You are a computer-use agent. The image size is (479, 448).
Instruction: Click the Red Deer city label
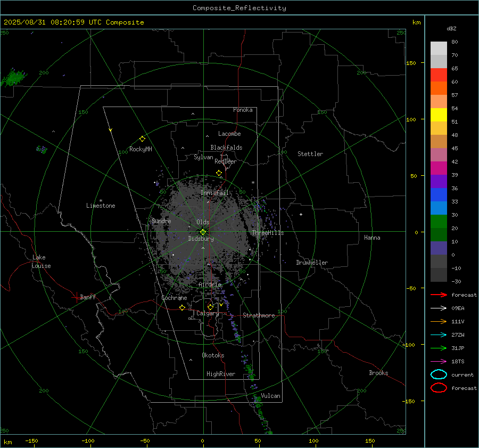tap(226, 161)
